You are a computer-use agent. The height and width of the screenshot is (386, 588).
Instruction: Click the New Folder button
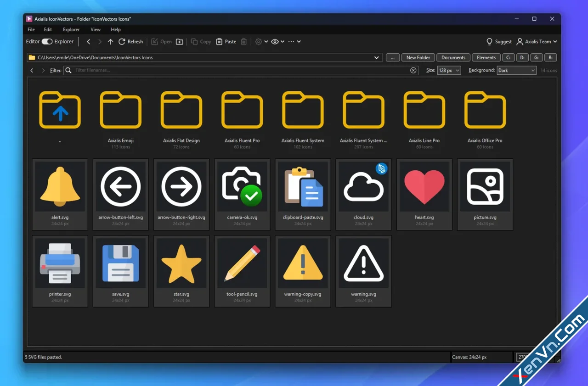(418, 57)
